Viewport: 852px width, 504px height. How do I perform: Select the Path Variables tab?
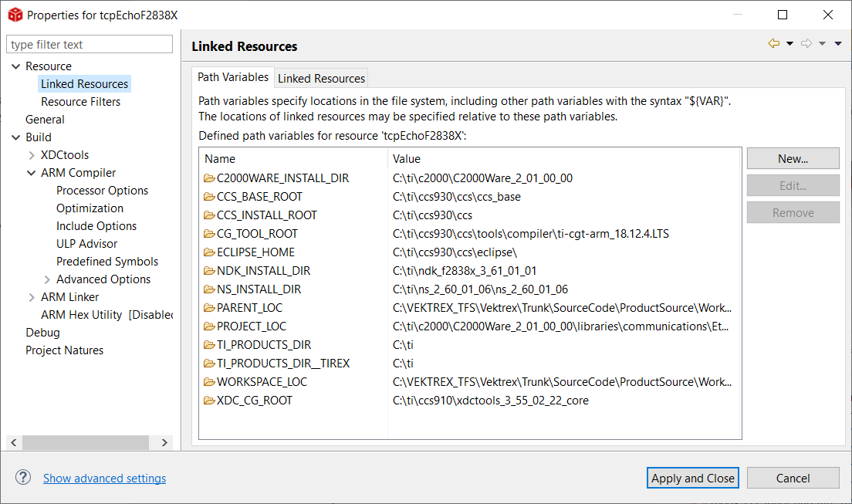233,77
